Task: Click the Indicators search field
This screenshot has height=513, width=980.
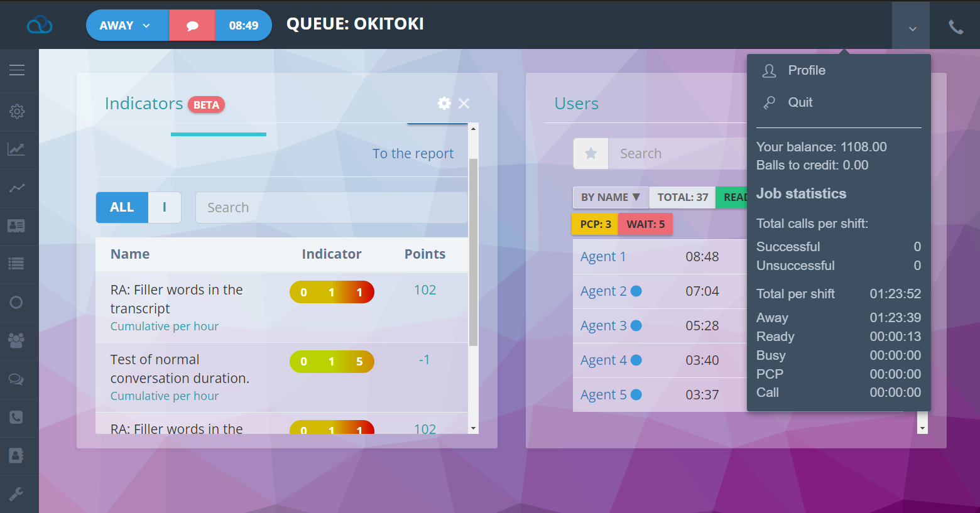Action: tap(331, 208)
